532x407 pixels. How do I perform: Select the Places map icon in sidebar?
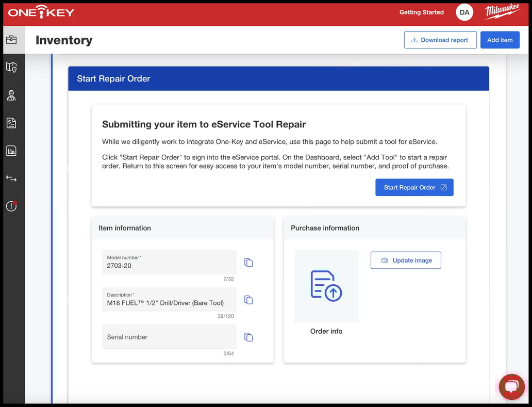coord(11,67)
